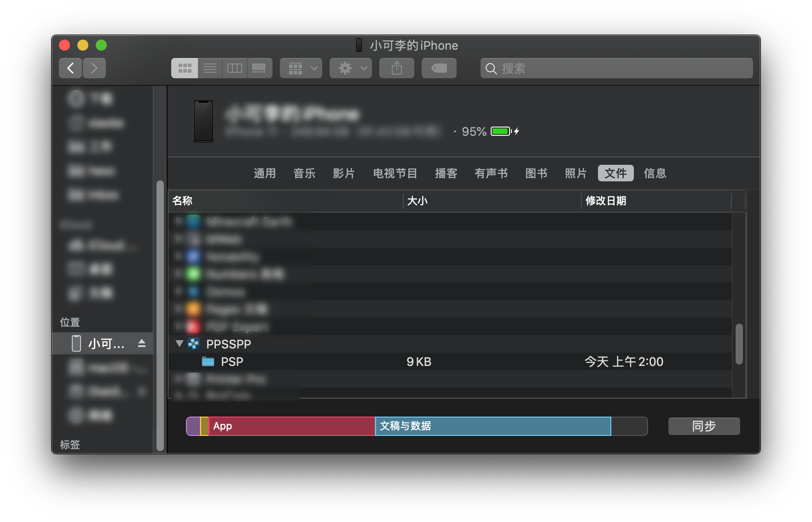Image resolution: width=812 pixels, height=522 pixels.
Task: Open the group-by dropdown in the toolbar
Action: (301, 68)
